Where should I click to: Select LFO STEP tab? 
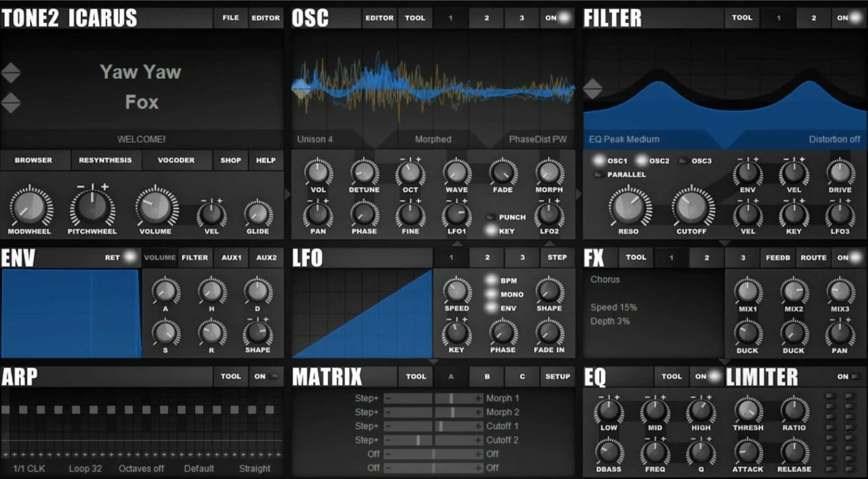click(x=557, y=258)
